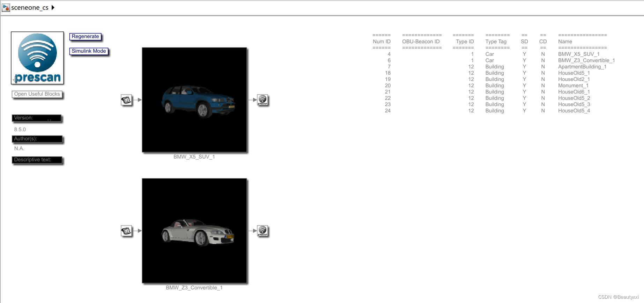Image resolution: width=644 pixels, height=303 pixels.
Task: Click the Type Tag column header
Action: [x=496, y=42]
